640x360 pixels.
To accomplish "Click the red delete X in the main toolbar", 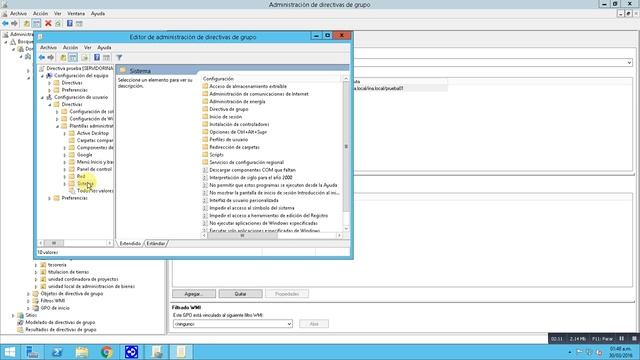I will pyautogui.click(x=48, y=24).
